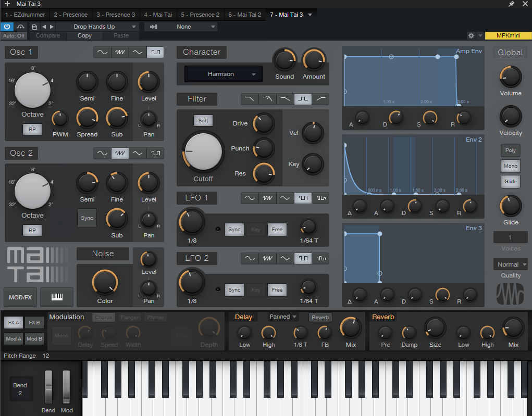Switch to 3 - Presence 3 tab

tap(116, 15)
